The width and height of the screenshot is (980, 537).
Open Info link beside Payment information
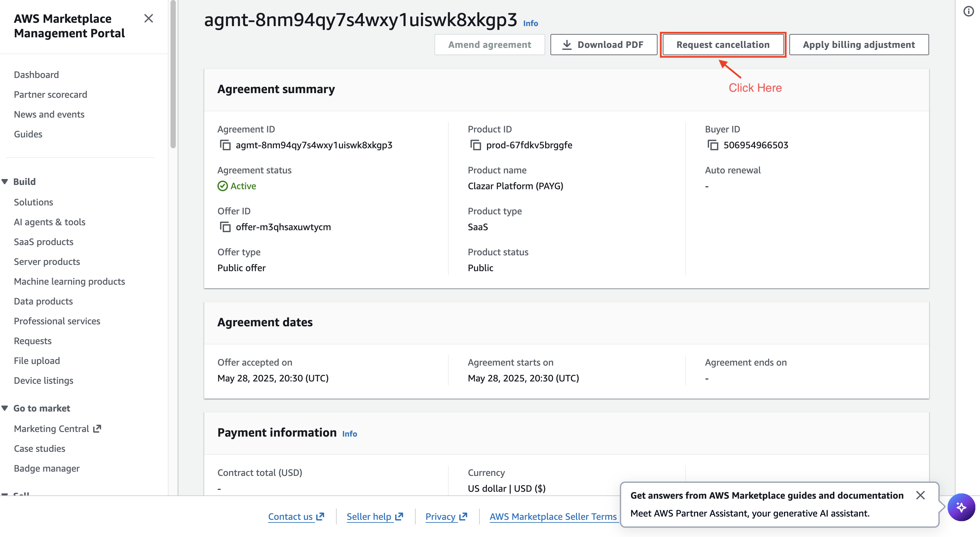click(x=350, y=434)
